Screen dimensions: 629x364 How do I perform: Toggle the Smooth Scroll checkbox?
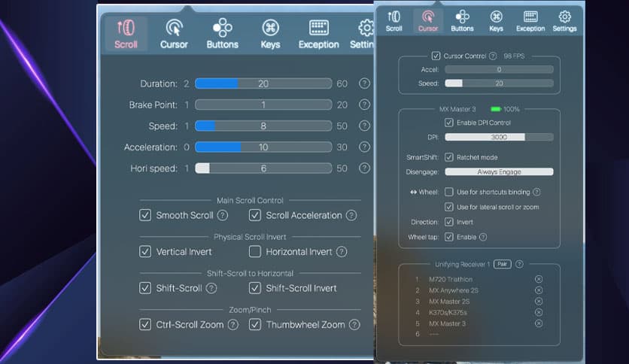145,215
